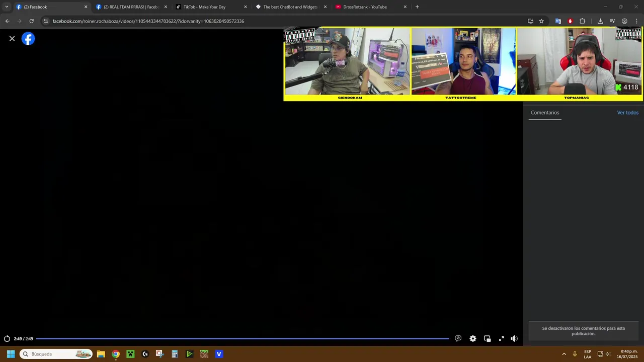Replay the finished video

[x=7, y=339]
